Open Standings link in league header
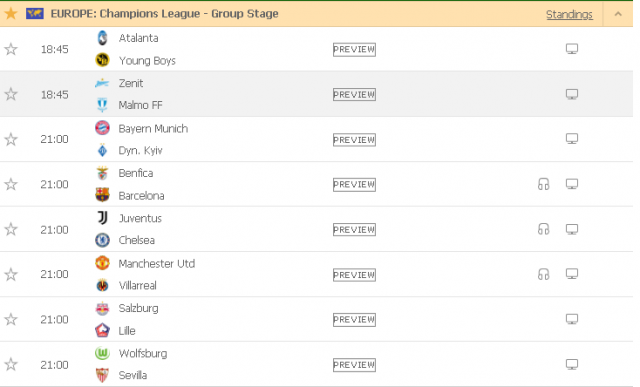Viewport: 640px width, 387px height. pos(569,14)
